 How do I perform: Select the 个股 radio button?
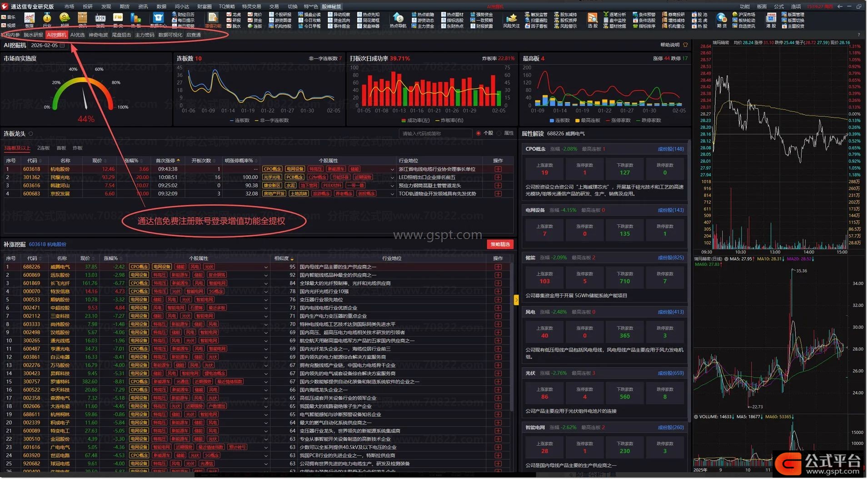pos(479,133)
